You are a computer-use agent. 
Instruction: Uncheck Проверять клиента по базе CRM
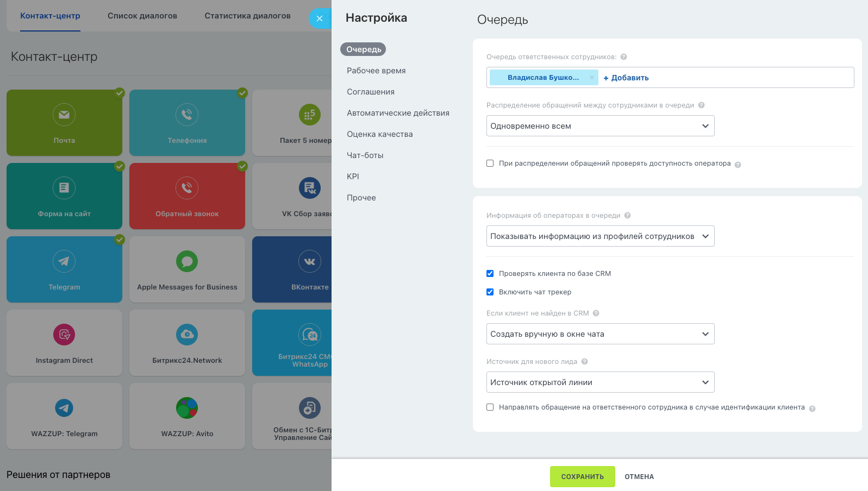(490, 274)
